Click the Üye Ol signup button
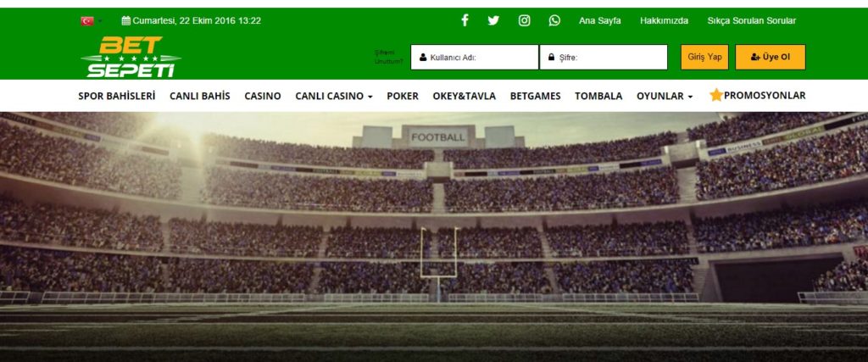The height and width of the screenshot is (362, 868). [770, 57]
